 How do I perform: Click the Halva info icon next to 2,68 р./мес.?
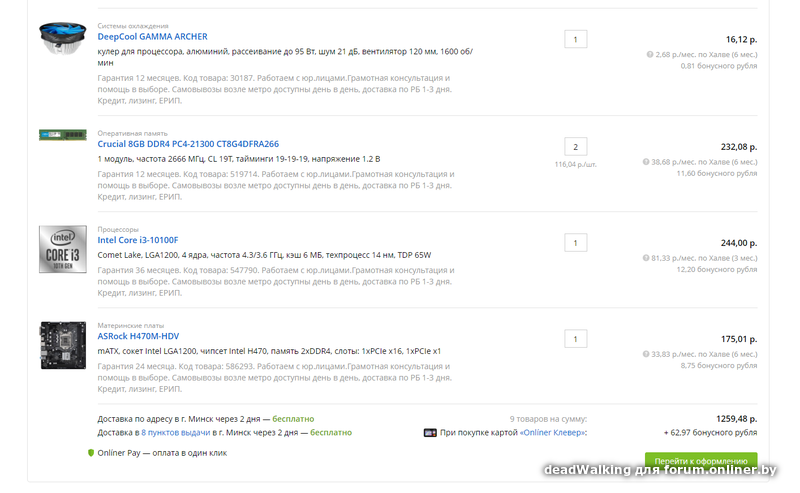[x=650, y=54]
